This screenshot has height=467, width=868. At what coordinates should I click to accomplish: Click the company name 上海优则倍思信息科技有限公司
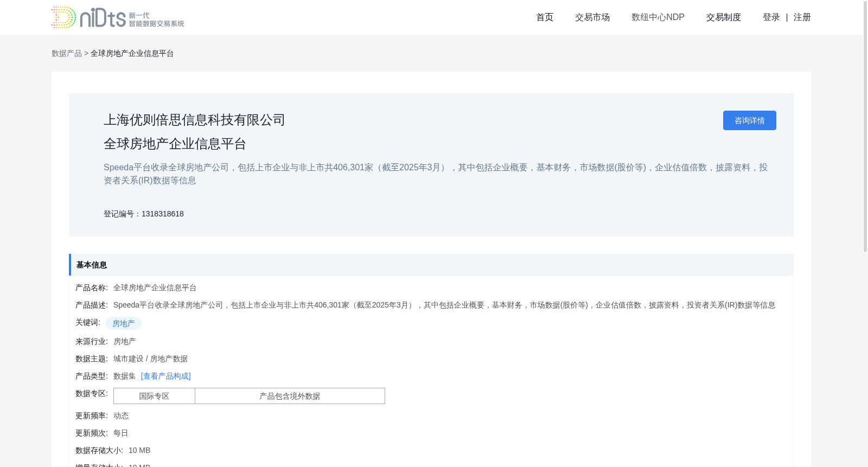(195, 120)
